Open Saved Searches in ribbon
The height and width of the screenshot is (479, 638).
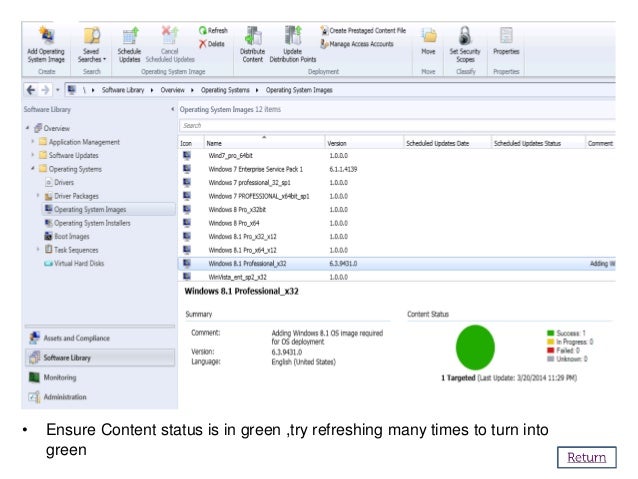click(93, 36)
